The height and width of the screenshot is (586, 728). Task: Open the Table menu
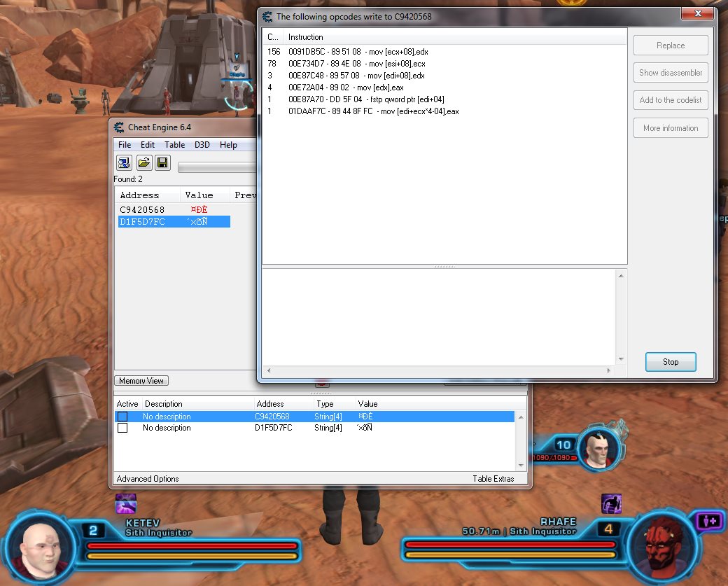coord(174,145)
